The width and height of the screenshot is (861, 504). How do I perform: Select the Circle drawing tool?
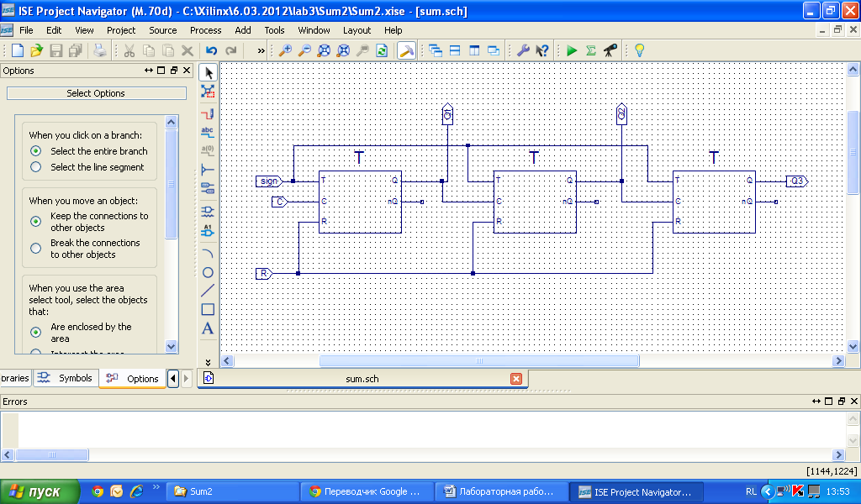click(208, 272)
